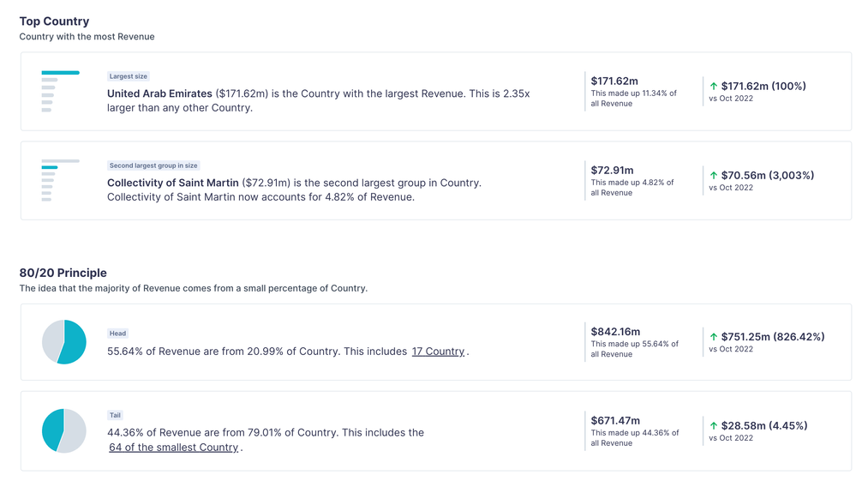
Task: Open the '17 Country' link
Action: click(x=438, y=352)
